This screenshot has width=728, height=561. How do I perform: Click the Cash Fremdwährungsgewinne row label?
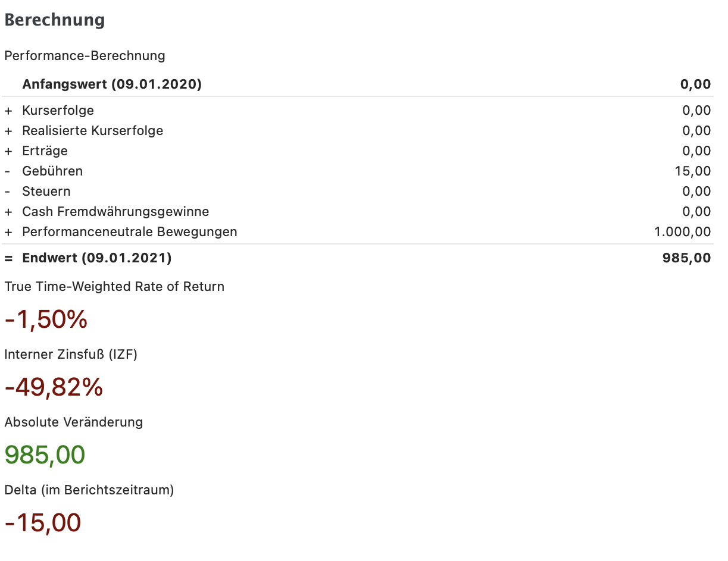pos(115,212)
